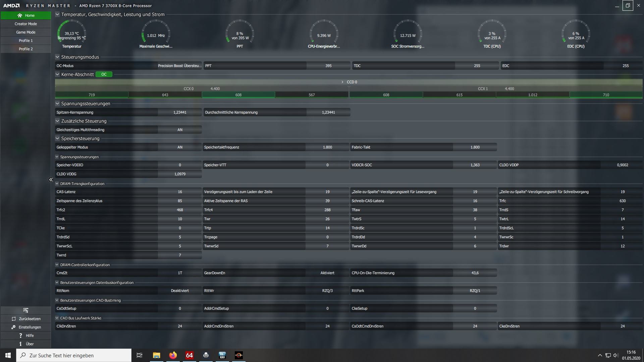Image resolution: width=644 pixels, height=362 pixels.
Task: Open the Profile 2 tab
Action: 26,49
